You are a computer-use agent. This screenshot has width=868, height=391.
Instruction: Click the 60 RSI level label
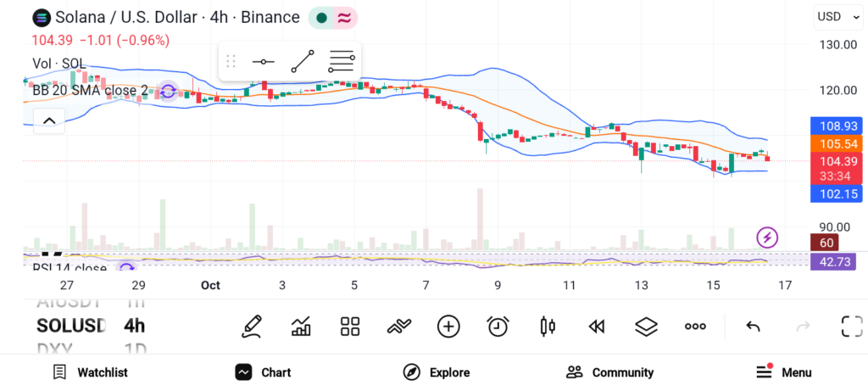825,243
